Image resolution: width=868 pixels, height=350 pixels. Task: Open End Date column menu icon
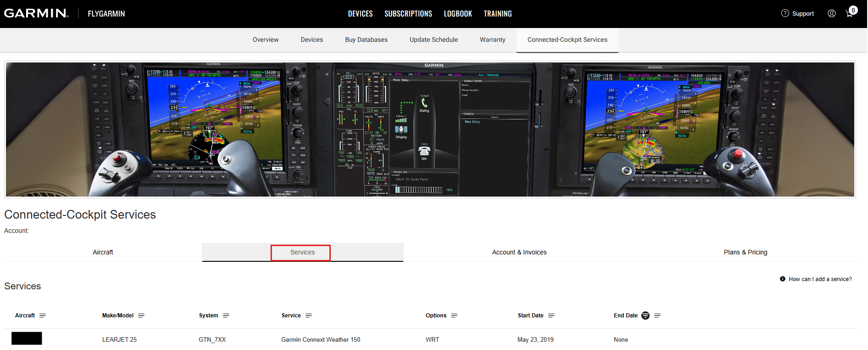(657, 316)
